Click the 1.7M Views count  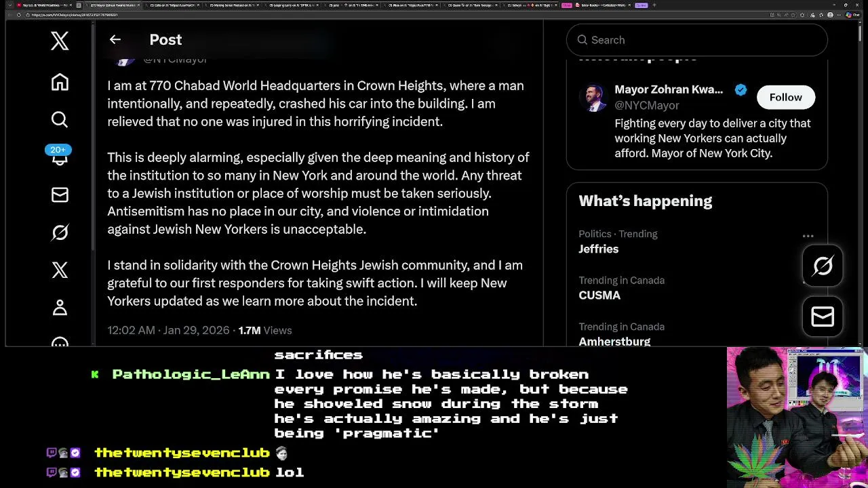(264, 330)
